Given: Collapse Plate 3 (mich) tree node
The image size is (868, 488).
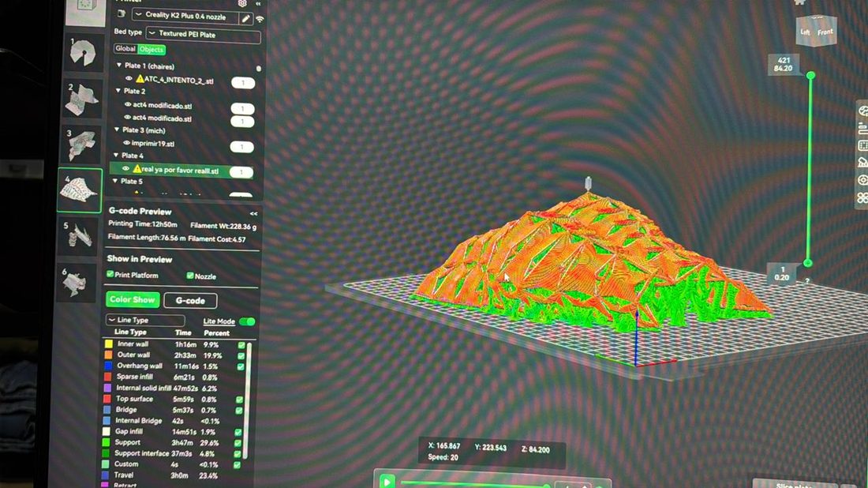Looking at the screenshot, I should [x=117, y=130].
